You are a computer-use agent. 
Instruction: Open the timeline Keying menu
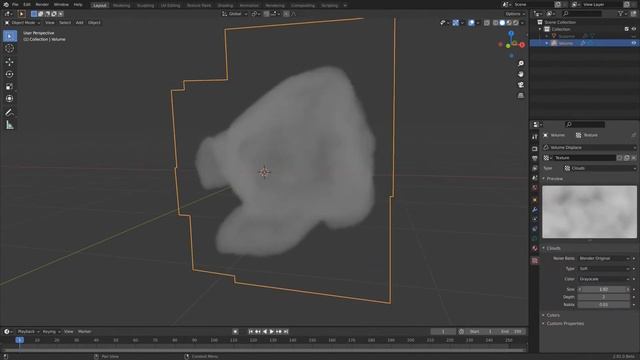50,331
